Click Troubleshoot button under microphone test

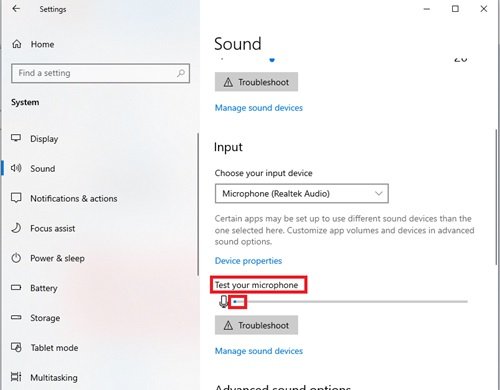coord(256,325)
